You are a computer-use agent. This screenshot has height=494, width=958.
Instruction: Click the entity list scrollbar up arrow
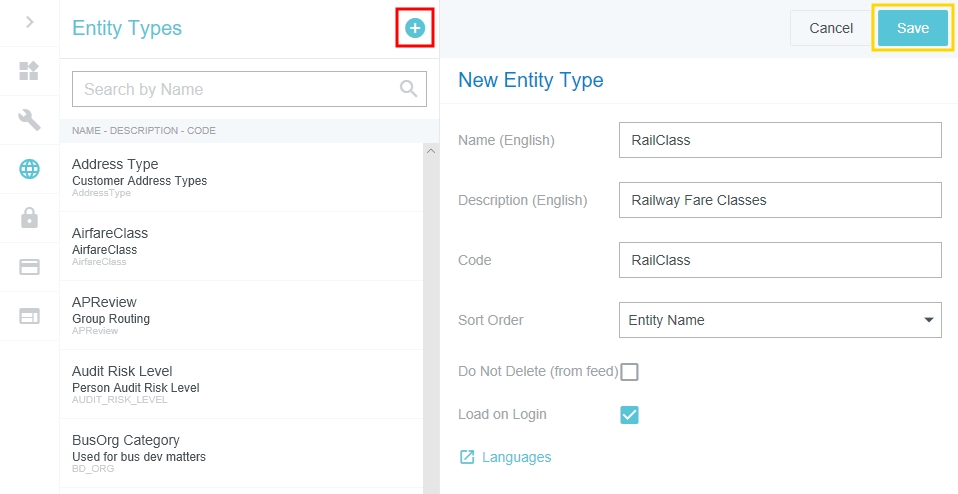(431, 151)
